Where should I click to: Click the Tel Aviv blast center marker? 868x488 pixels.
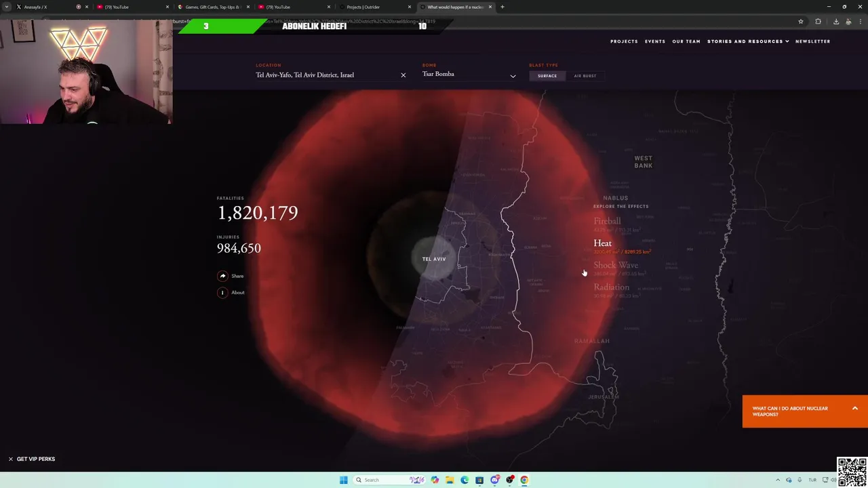(434, 259)
